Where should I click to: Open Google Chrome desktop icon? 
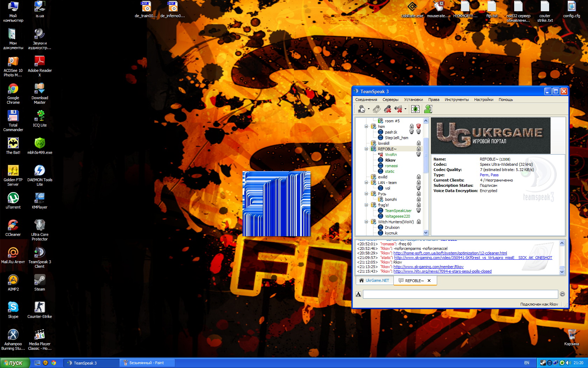(x=13, y=94)
